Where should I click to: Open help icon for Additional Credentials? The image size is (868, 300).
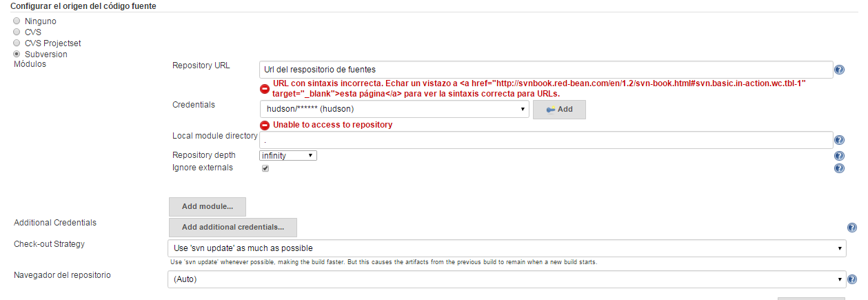(852, 228)
